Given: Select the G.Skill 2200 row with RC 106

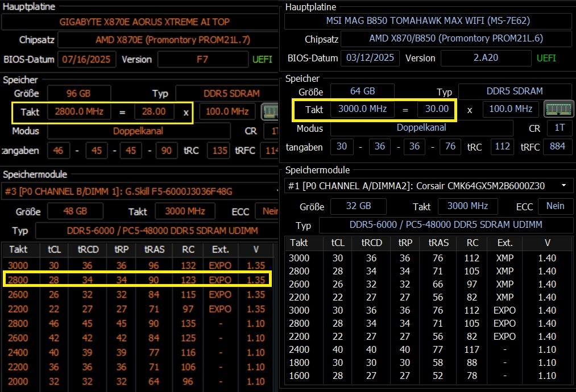Looking at the screenshot, I should click(138, 367).
